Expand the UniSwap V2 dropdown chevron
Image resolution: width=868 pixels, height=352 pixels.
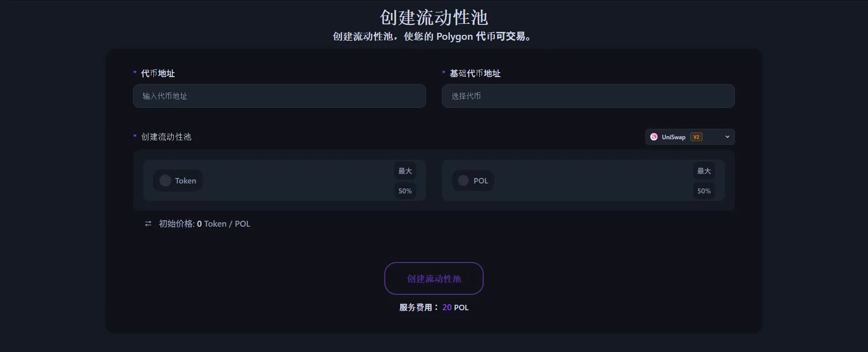727,137
